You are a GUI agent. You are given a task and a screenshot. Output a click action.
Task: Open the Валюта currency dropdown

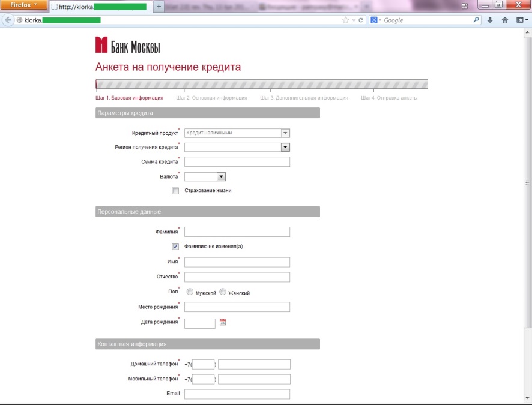[x=205, y=176]
